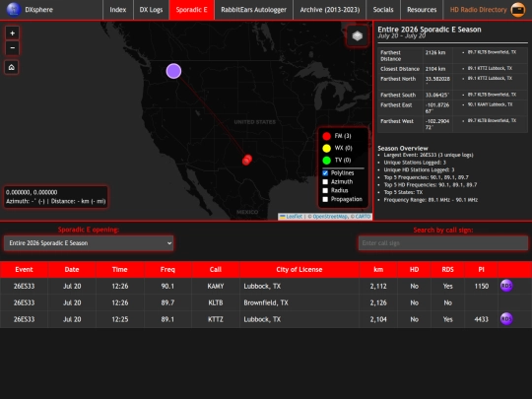The image size is (532, 399).
Task: Click the RDS badge for KTTZ
Action: 506,319
